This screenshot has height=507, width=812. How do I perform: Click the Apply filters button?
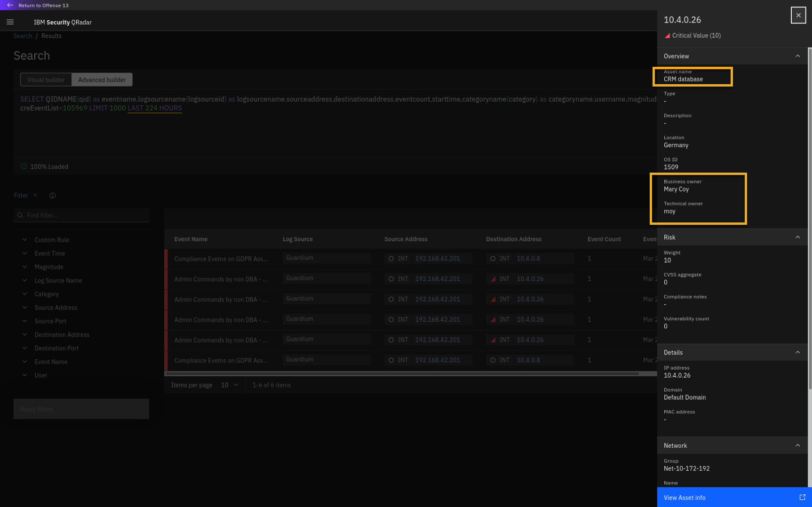pyautogui.click(x=81, y=409)
